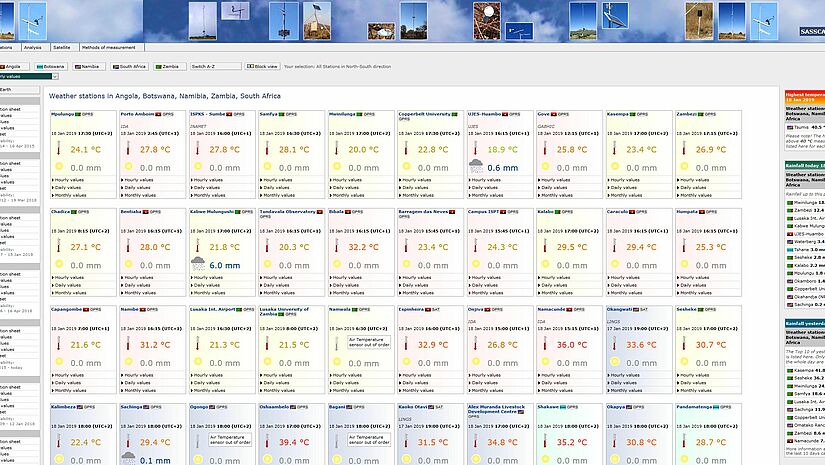Click the Zambia flag icon beside Mpulungu
825x465 pixels.
click(78, 114)
